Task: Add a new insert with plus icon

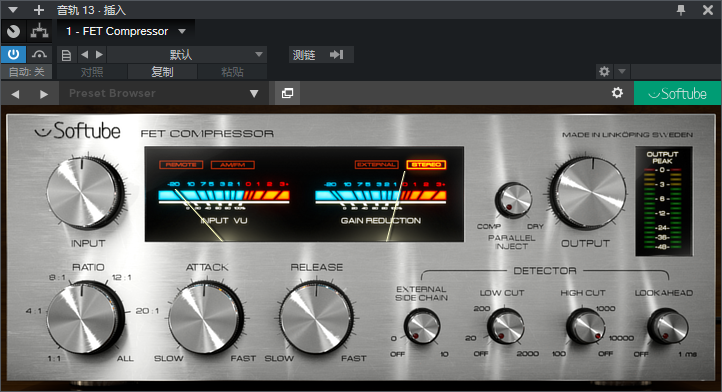Action: (39, 10)
